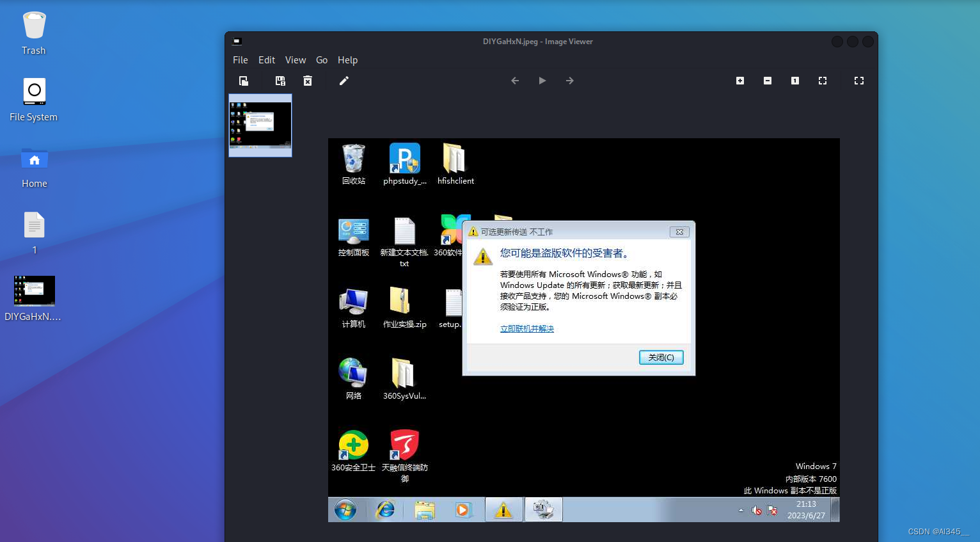Click the Windows 7 Start orb in image
This screenshot has height=542, width=980.
pos(345,510)
